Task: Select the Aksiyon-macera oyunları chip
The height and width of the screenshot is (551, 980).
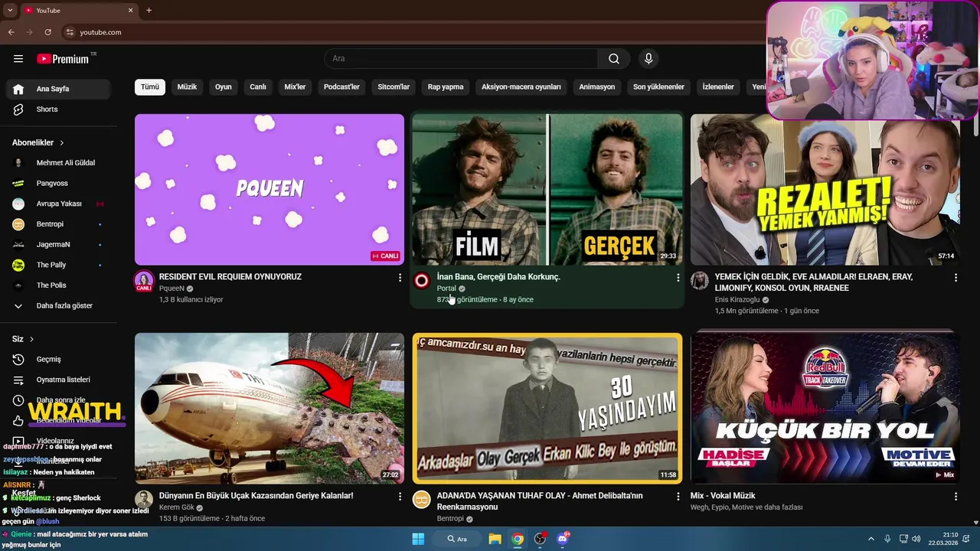Action: (x=521, y=86)
